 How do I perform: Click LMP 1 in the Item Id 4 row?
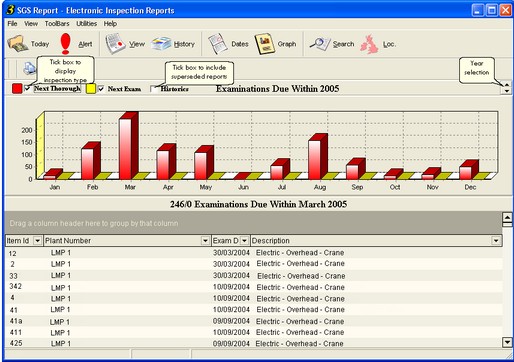point(61,298)
